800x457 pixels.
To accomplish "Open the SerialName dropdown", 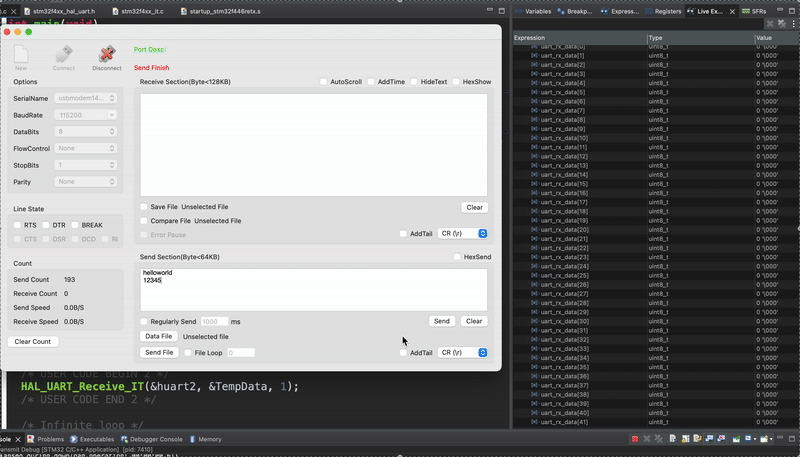I will point(86,98).
